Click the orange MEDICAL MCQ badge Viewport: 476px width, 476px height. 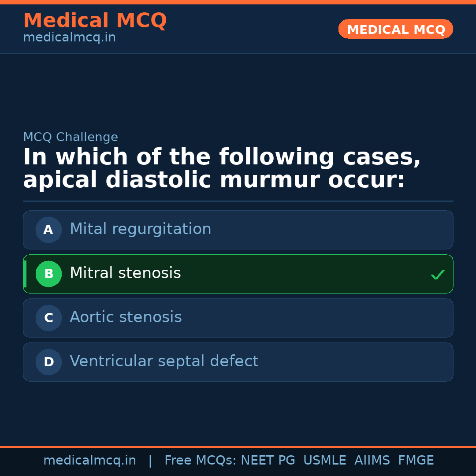[395, 29]
